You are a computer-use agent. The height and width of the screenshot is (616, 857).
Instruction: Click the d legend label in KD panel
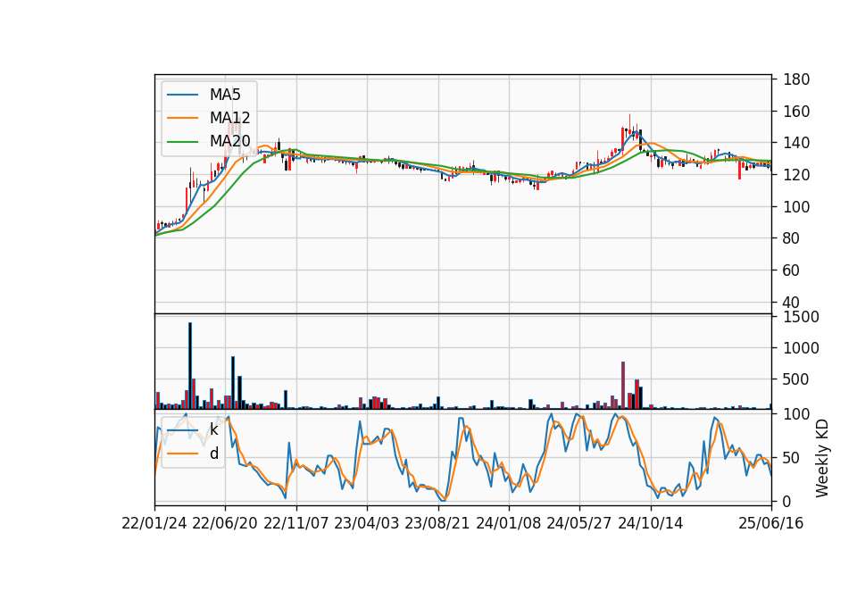[214, 454]
